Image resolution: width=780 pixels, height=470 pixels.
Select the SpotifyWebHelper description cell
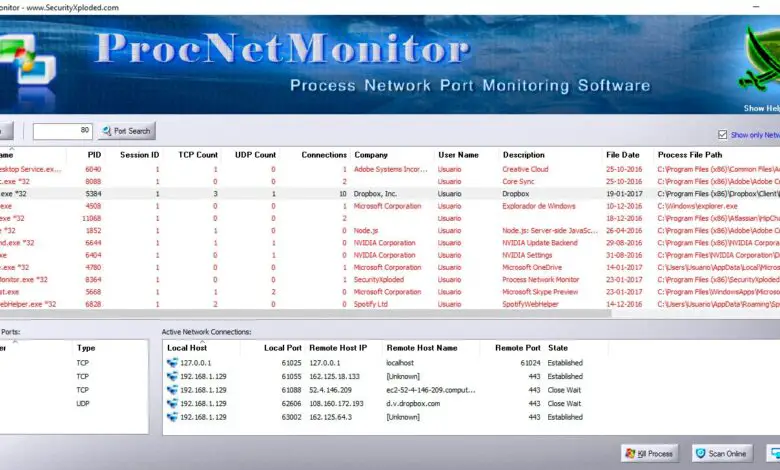pos(530,304)
